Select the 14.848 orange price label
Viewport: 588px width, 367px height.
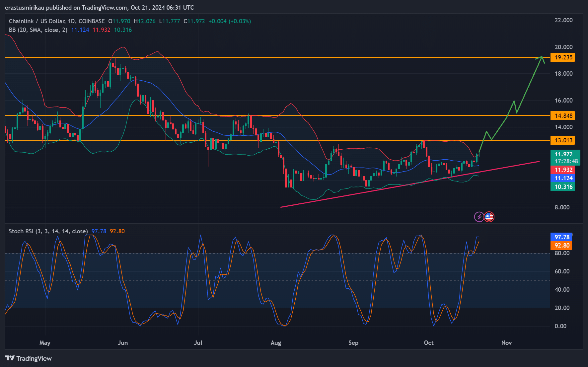563,116
